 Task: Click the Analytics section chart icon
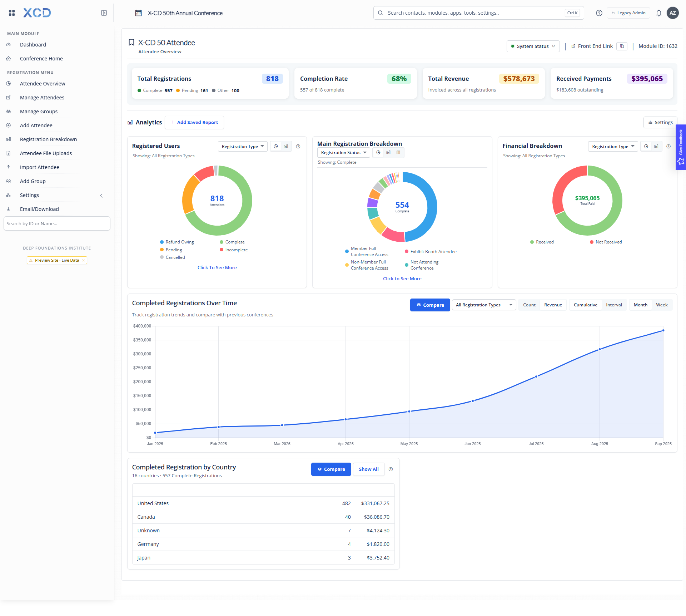click(130, 122)
